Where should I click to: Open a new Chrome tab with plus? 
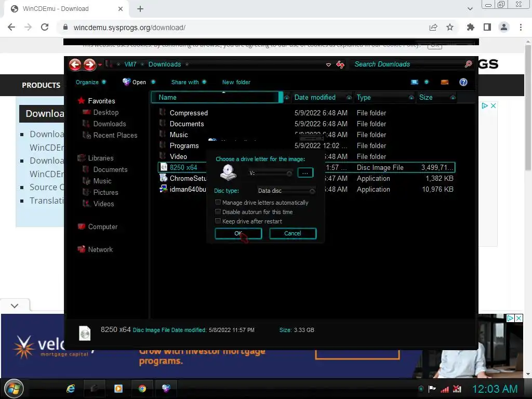point(140,9)
